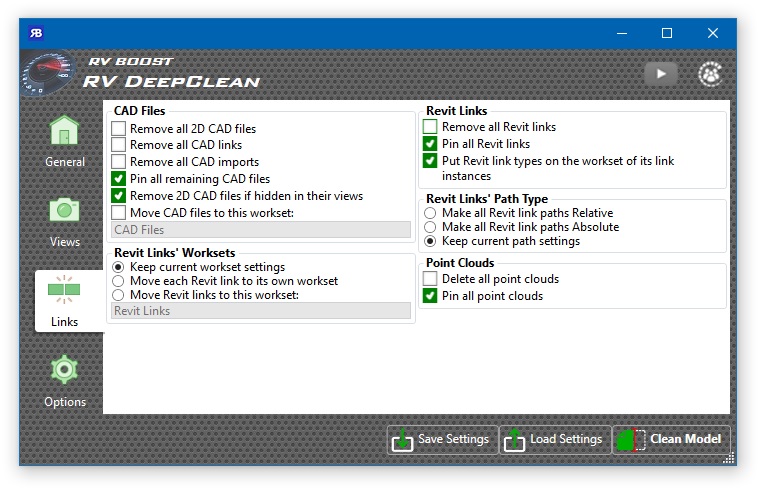Play the video tutorial button
This screenshot has height=492, width=762.
pyautogui.click(x=661, y=74)
